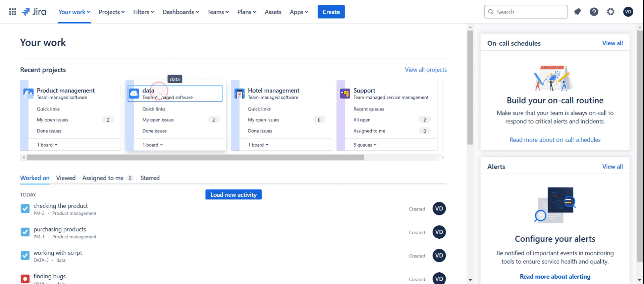Viewport: 644px width, 284px height.
Task: Click the Hotel management project icon
Action: coord(239,94)
